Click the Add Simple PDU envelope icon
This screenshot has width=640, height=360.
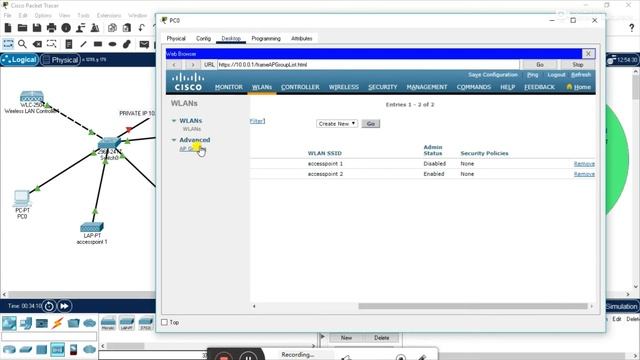(x=144, y=44)
